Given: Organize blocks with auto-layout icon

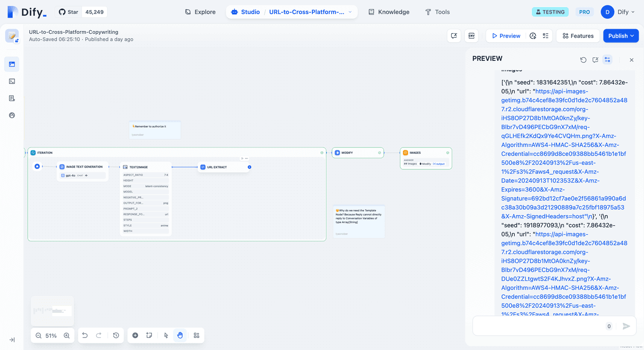Looking at the screenshot, I should 197,335.
